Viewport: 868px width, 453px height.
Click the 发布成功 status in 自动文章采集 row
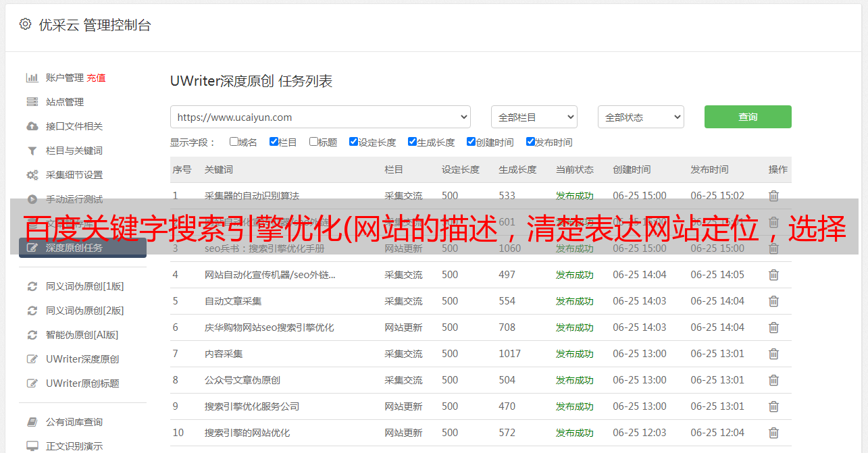pos(575,301)
